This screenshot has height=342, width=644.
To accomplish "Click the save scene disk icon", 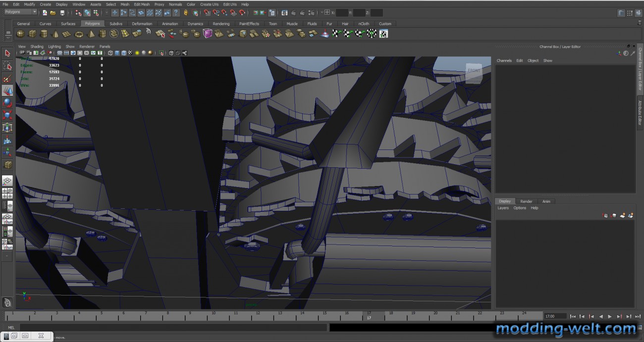I will coord(62,12).
